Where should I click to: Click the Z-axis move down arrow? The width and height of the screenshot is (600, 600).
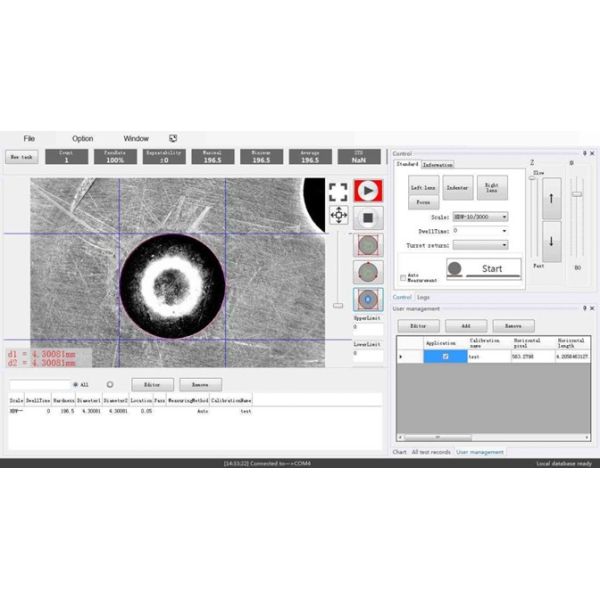(x=551, y=241)
